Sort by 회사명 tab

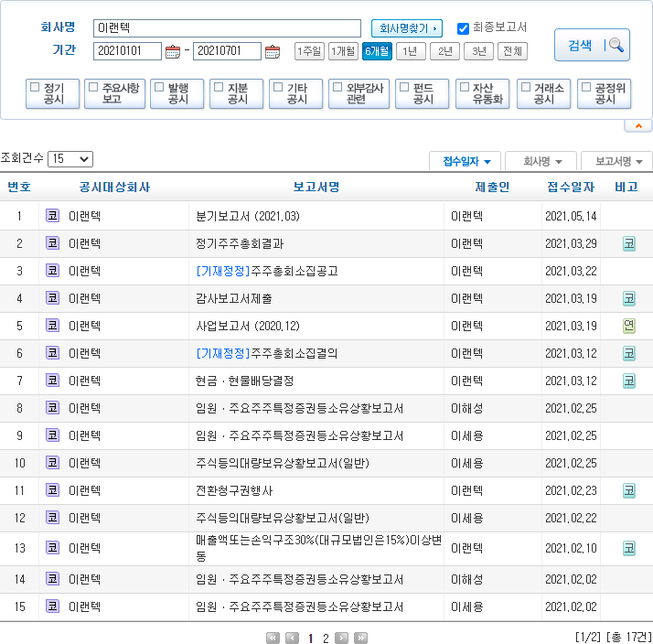pyautogui.click(x=541, y=161)
